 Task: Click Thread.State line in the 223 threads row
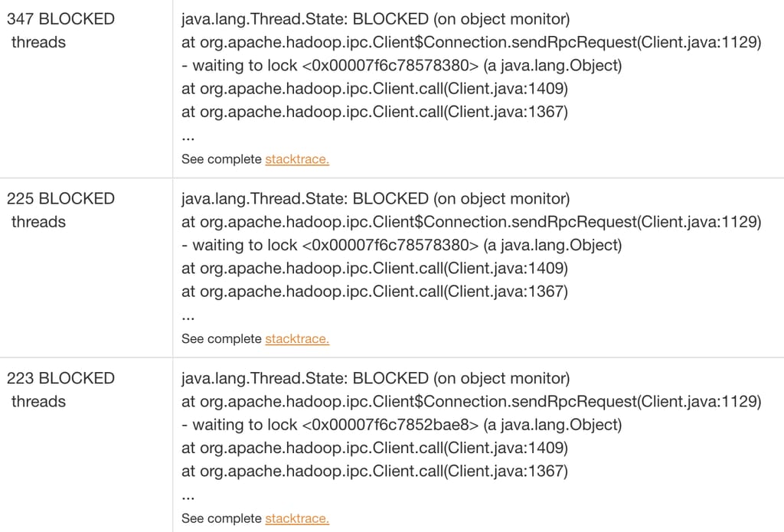coord(375,378)
